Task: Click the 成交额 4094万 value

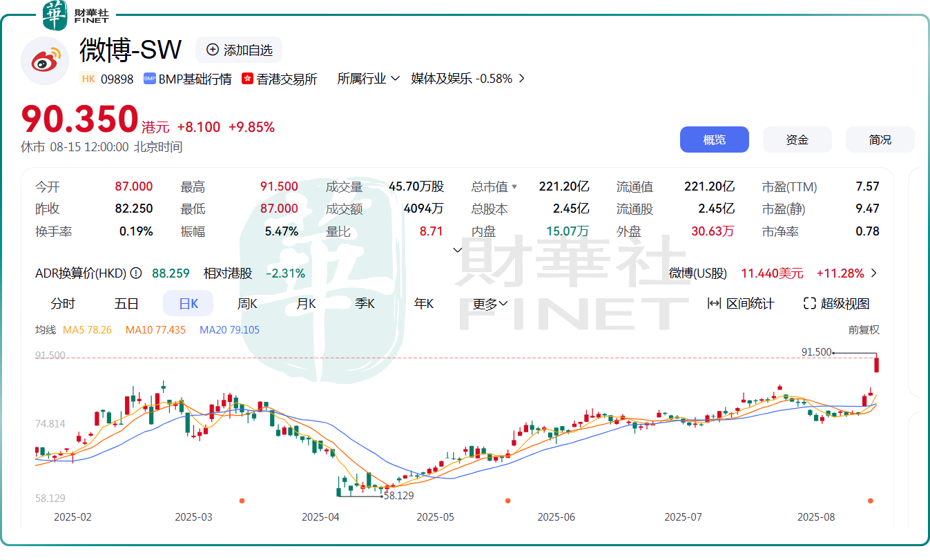Action: [x=423, y=209]
